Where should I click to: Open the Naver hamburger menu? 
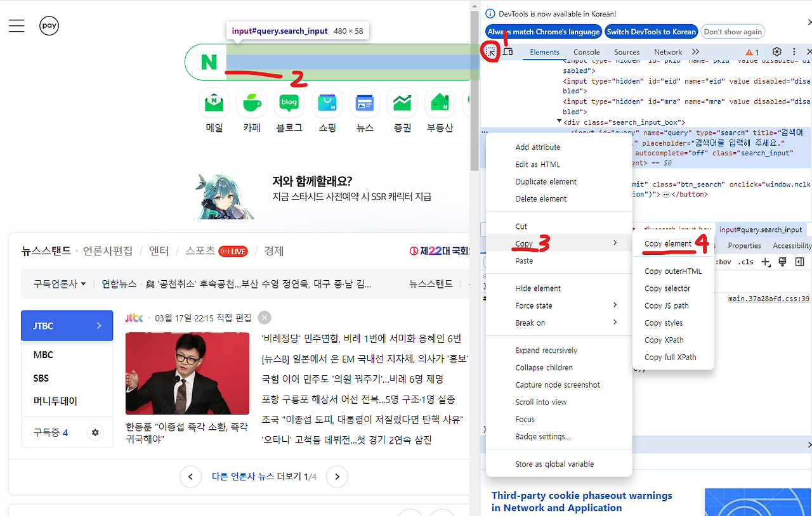pyautogui.click(x=16, y=25)
